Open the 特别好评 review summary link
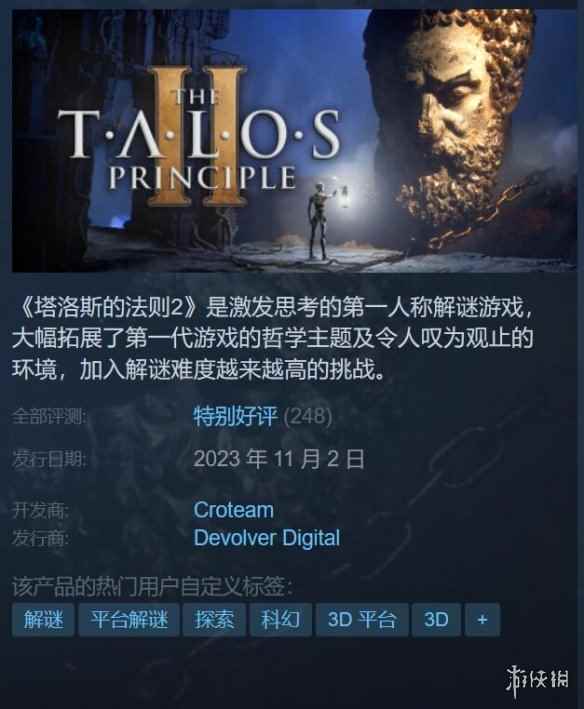The width and height of the screenshot is (584, 709). point(235,416)
